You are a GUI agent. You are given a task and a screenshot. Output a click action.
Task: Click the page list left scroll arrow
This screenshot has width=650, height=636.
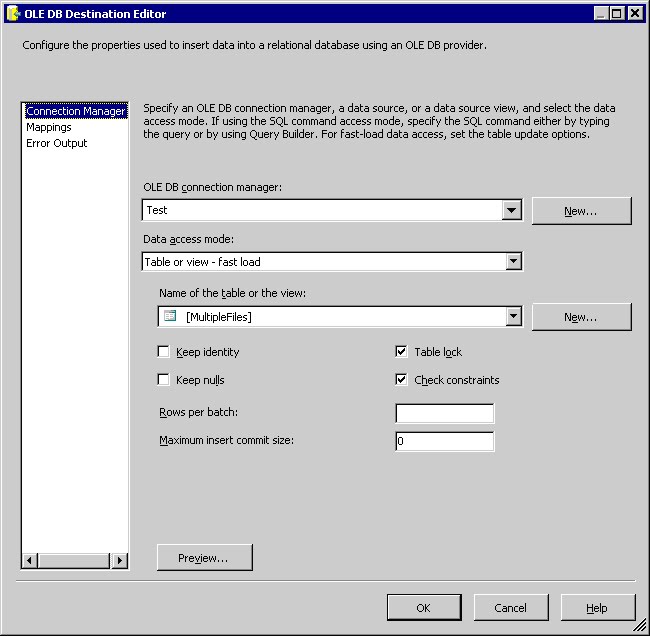coord(29,561)
